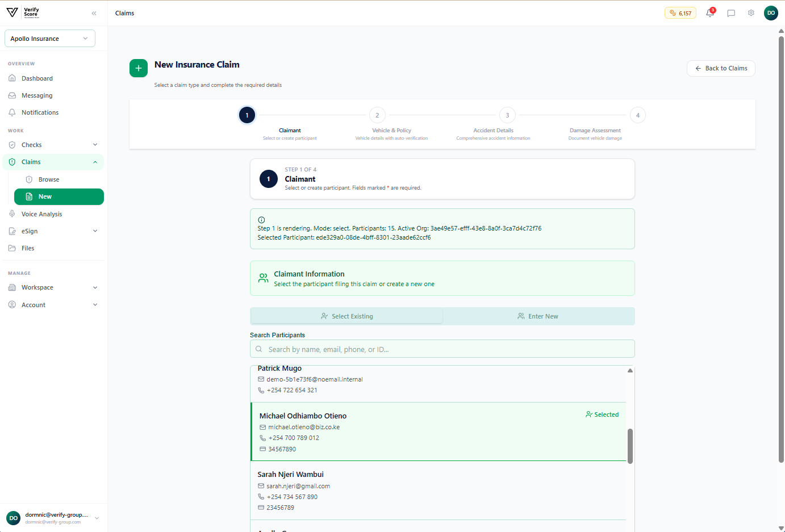Screen dimensions: 785x532
Task: Select the New claims item
Action: coord(59,196)
